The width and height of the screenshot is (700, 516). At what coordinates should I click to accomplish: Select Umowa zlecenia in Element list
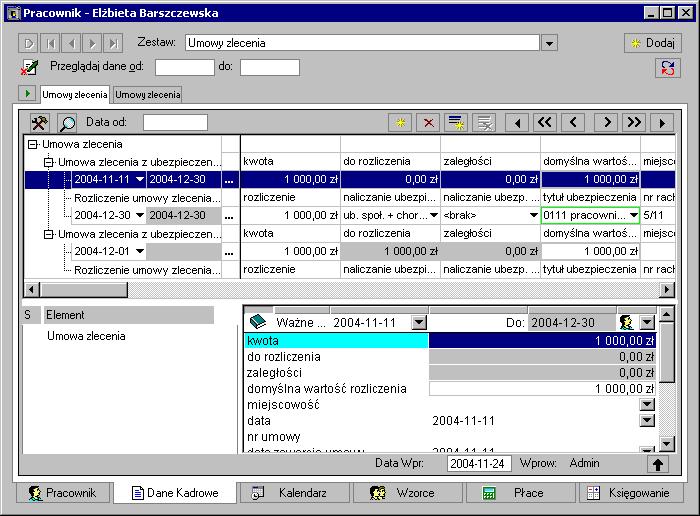point(86,336)
